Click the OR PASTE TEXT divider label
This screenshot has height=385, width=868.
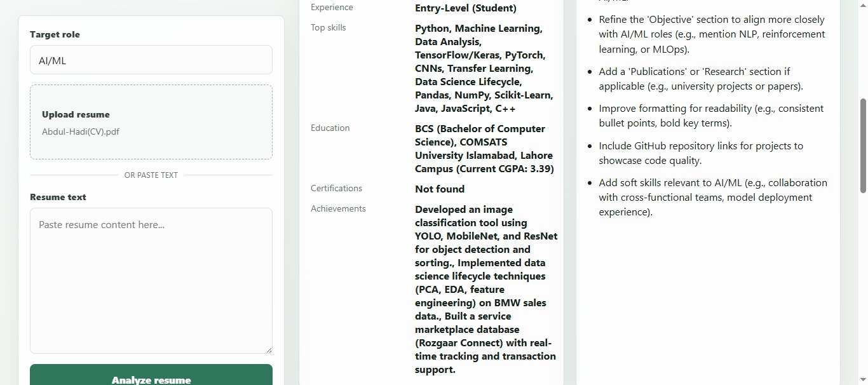(x=151, y=175)
